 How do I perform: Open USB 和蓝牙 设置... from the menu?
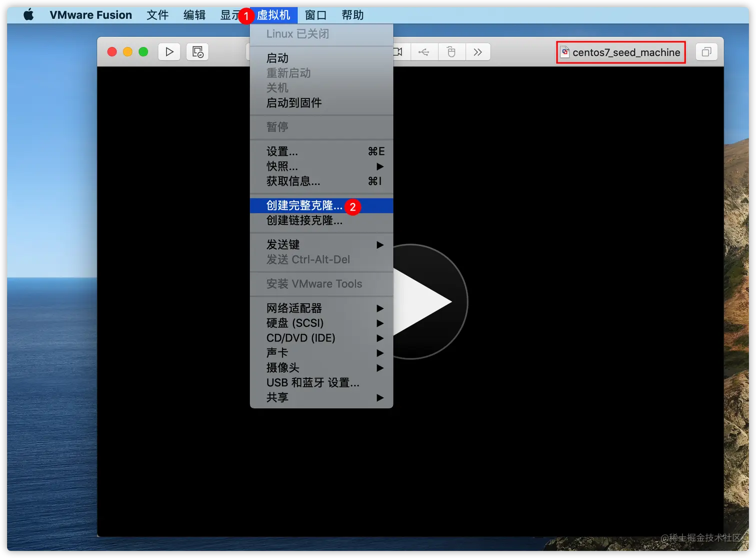pyautogui.click(x=321, y=383)
